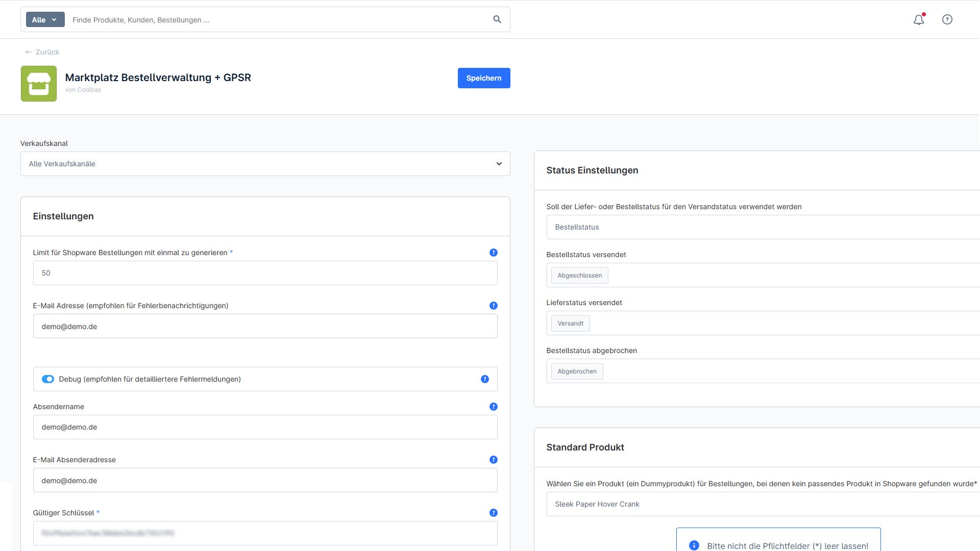The height and width of the screenshot is (551, 980).
Task: Show help for Absendername field
Action: [x=494, y=407]
